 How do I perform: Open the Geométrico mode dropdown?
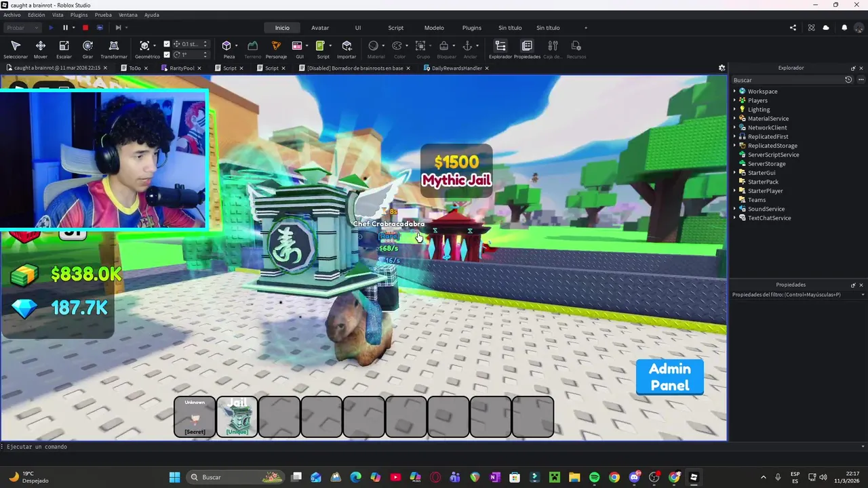(x=155, y=46)
